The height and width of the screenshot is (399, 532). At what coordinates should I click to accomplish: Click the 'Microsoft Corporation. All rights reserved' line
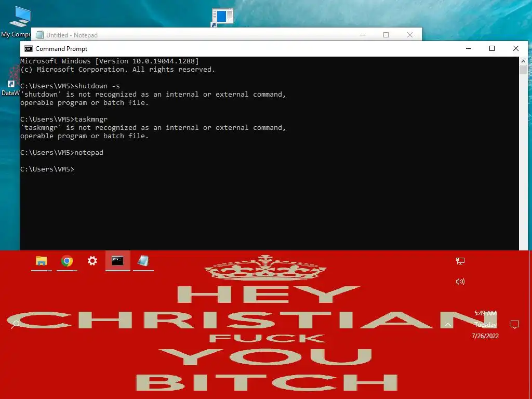click(118, 70)
